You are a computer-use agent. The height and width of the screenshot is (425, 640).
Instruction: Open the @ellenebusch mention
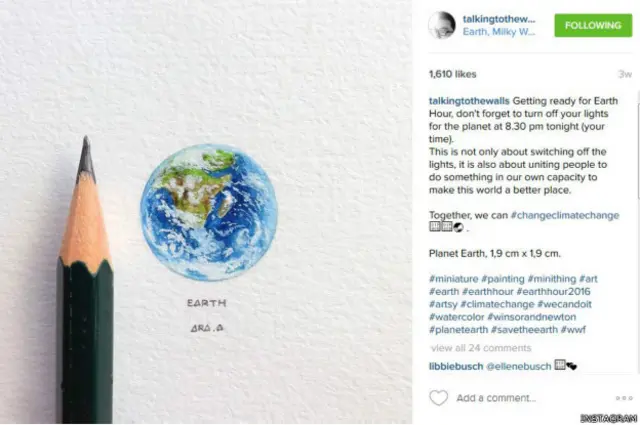point(519,366)
